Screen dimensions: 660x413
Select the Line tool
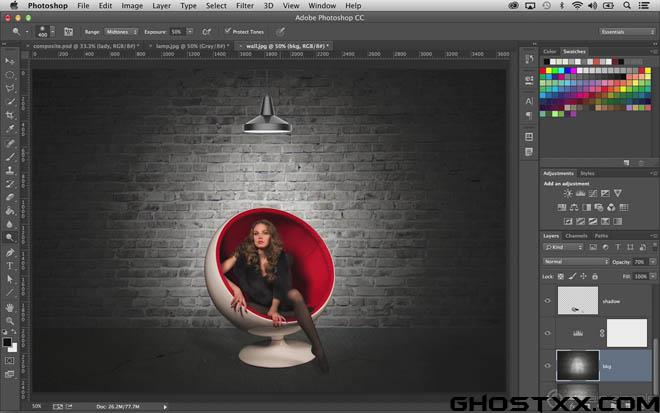point(10,293)
